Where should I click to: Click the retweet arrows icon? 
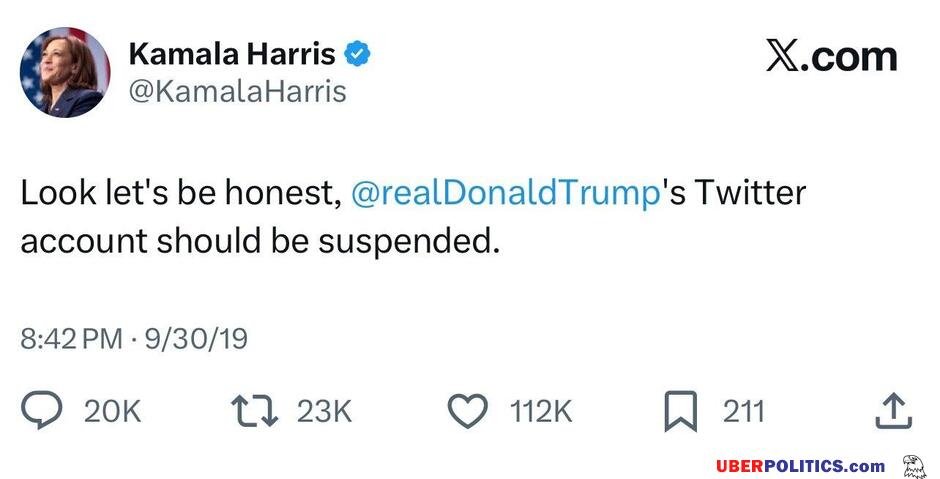[x=254, y=411]
